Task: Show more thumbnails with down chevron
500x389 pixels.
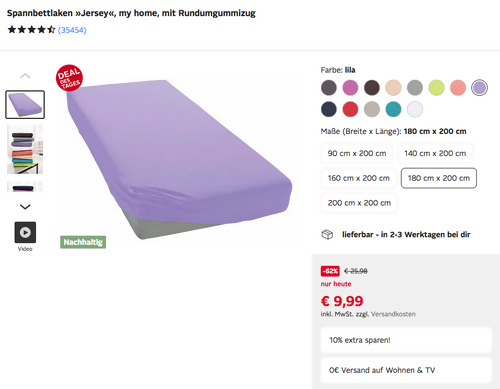Action: [x=25, y=207]
